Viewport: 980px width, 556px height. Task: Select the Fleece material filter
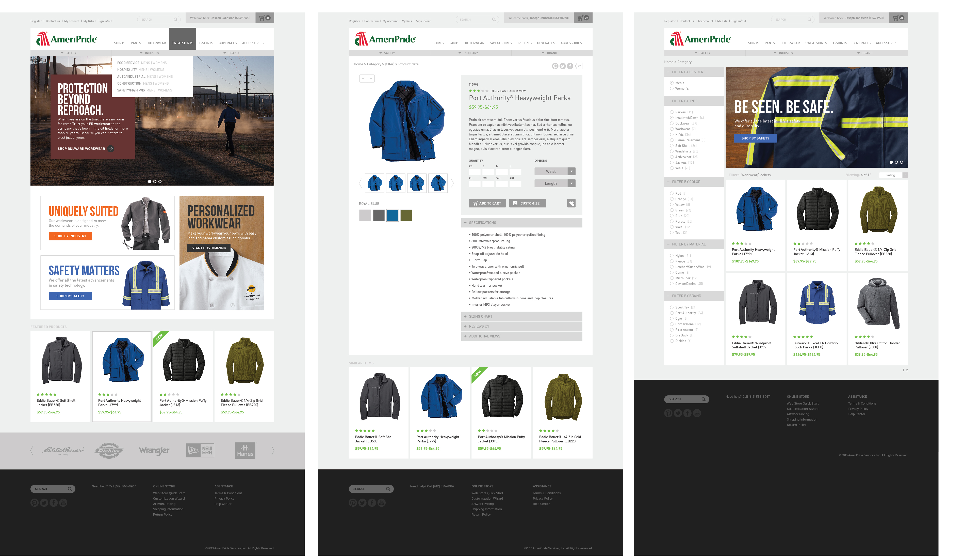pos(672,261)
